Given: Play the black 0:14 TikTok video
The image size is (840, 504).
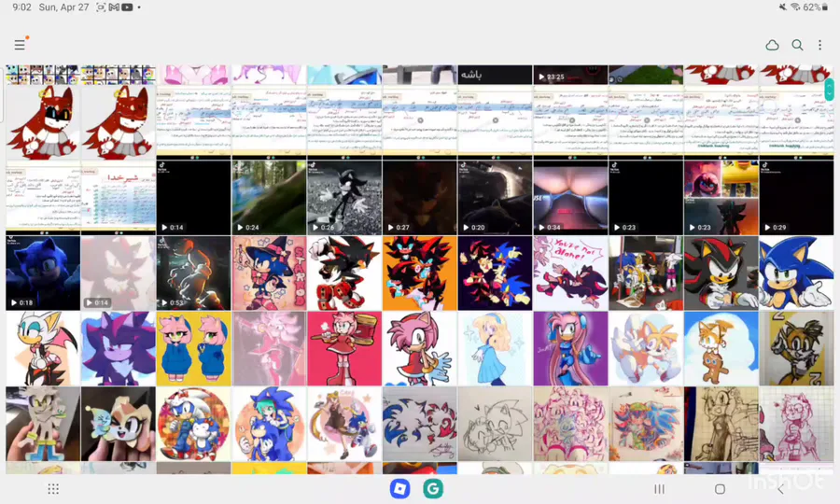Looking at the screenshot, I should (x=193, y=198).
